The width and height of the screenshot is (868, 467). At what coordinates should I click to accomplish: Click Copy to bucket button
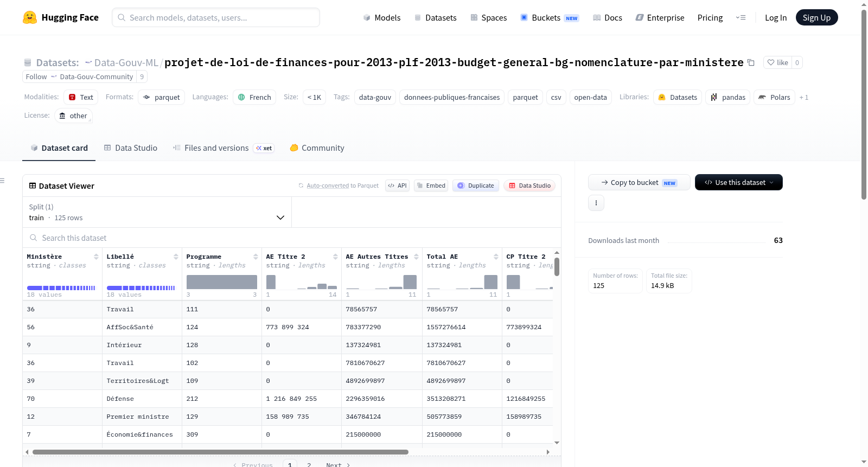click(639, 182)
